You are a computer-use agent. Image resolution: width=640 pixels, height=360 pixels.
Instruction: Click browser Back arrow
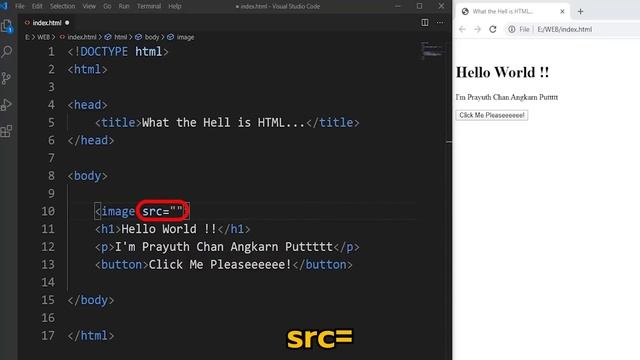click(462, 29)
